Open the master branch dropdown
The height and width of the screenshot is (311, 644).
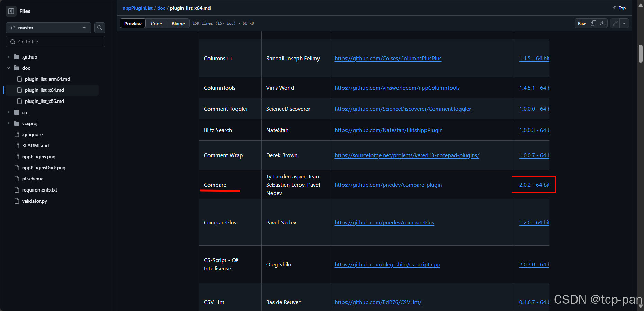tap(48, 28)
